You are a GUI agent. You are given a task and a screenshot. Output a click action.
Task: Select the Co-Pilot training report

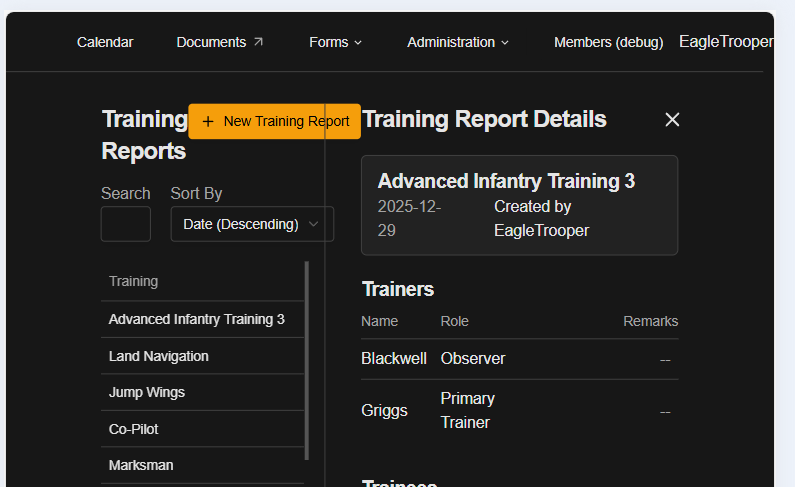pyautogui.click(x=134, y=429)
